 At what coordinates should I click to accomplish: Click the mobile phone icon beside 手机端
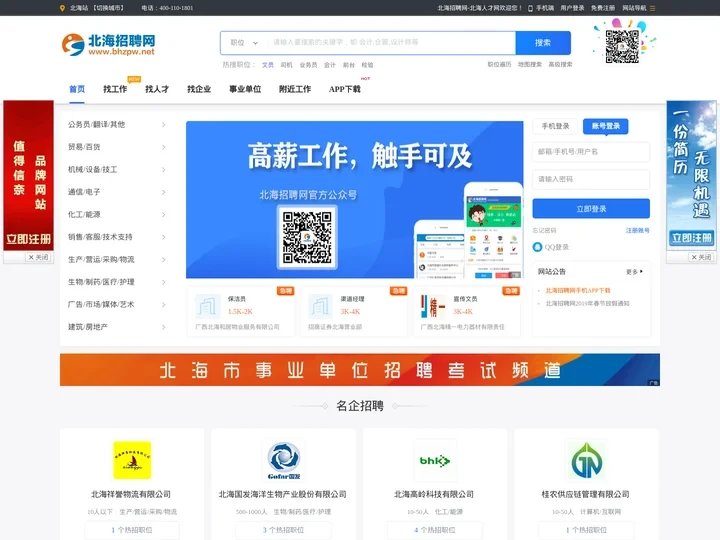tap(530, 8)
